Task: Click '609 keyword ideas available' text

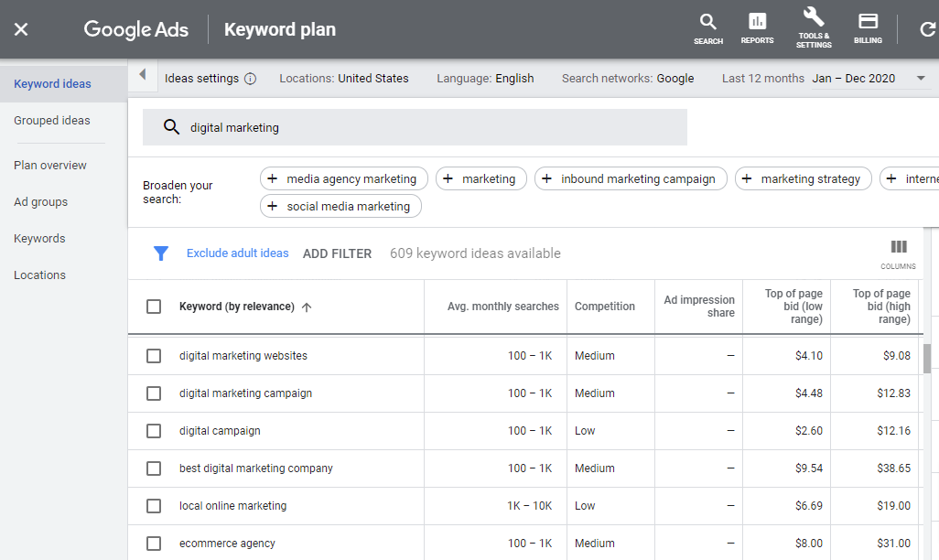Action: tap(476, 253)
